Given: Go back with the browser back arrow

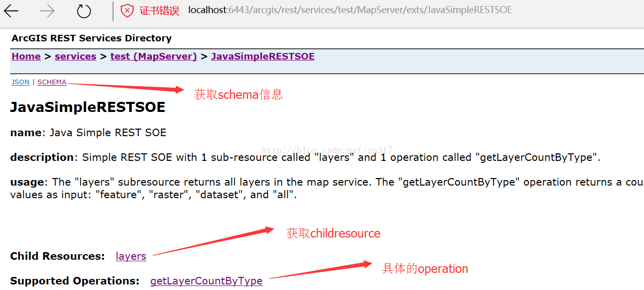Looking at the screenshot, I should coord(11,11).
